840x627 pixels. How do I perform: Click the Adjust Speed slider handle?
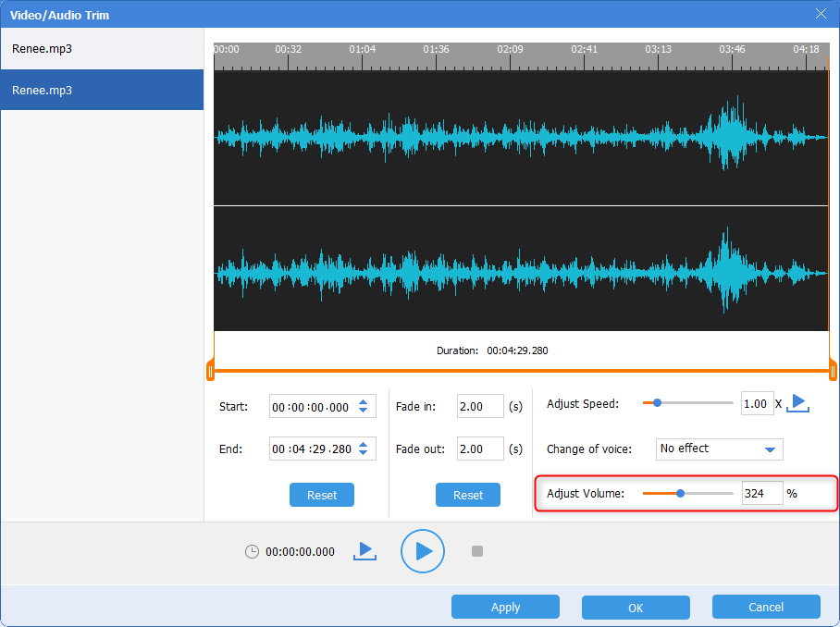click(x=657, y=403)
